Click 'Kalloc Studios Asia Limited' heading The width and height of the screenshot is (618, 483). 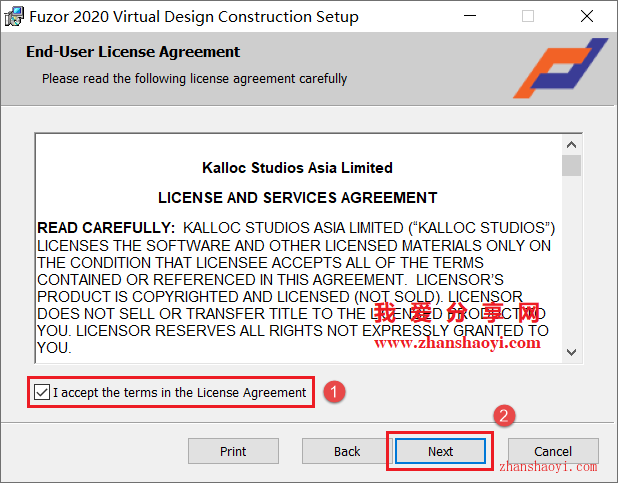click(x=297, y=168)
